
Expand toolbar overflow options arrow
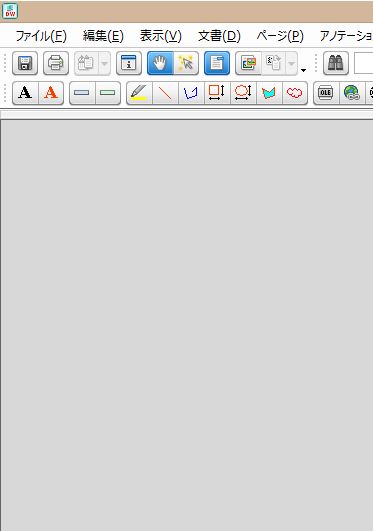coord(303,70)
